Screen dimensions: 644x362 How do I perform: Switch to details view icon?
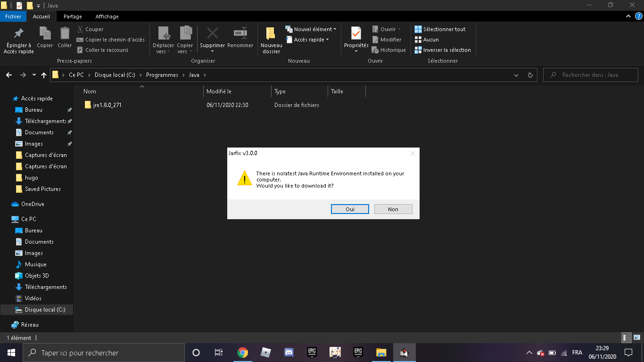[627, 337]
